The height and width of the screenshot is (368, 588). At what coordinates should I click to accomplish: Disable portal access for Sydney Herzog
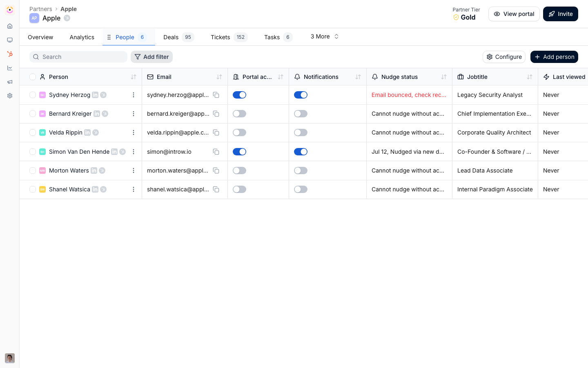click(x=239, y=95)
